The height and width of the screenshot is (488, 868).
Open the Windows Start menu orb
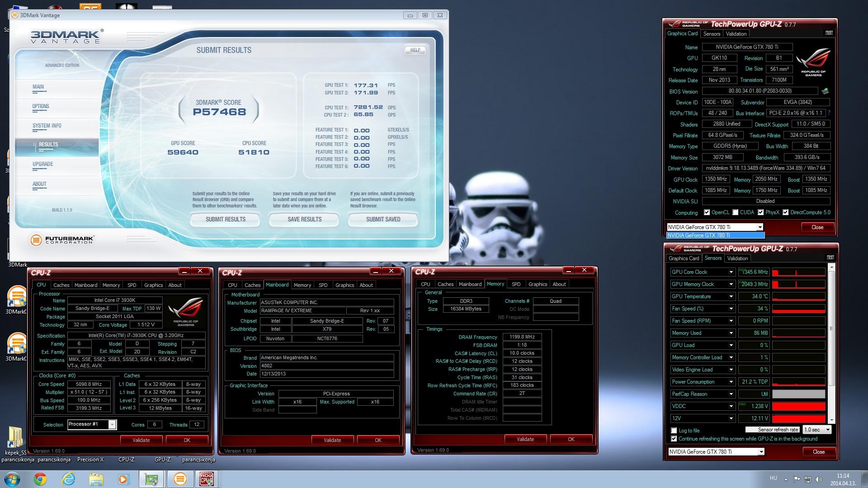11,479
